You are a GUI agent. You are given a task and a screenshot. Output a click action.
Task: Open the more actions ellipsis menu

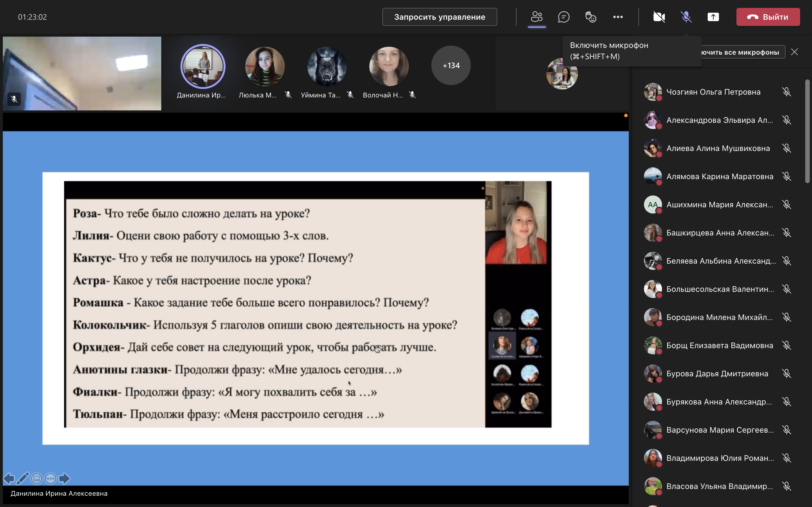click(x=618, y=17)
